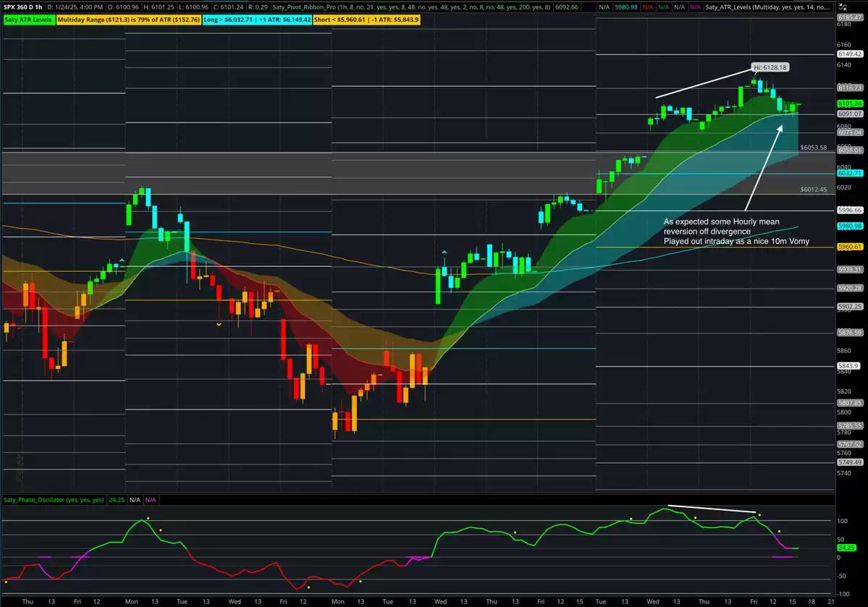Screen dimensions: 868x607
Task: Click the orange Short < $5,960.61 label
Action: pyautogui.click(x=366, y=20)
